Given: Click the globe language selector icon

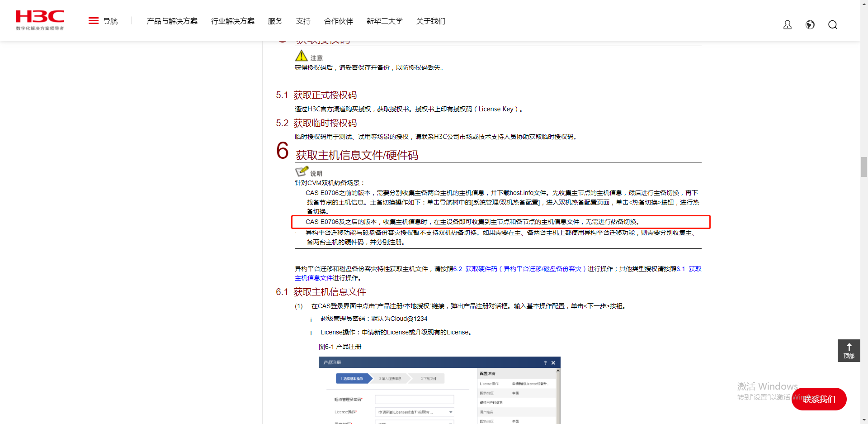Looking at the screenshot, I should coord(810,25).
